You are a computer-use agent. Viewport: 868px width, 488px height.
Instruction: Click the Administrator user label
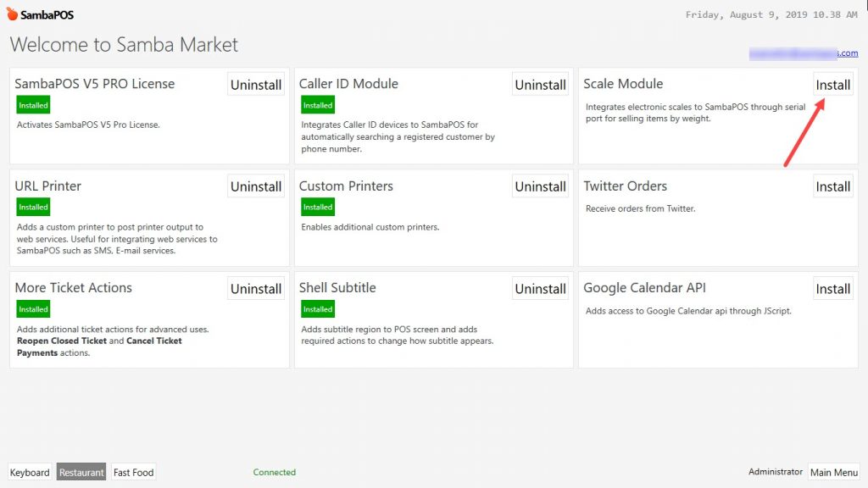click(x=775, y=471)
